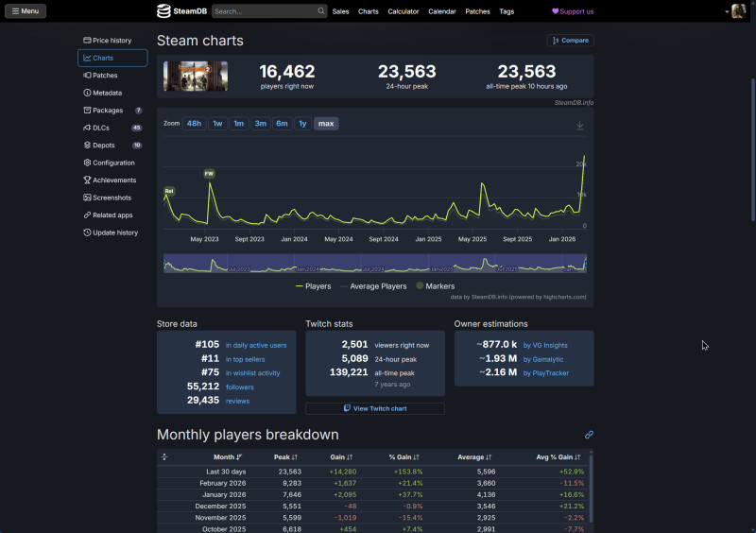Click the game cover thumbnail
This screenshot has height=533, width=756.
196,77
